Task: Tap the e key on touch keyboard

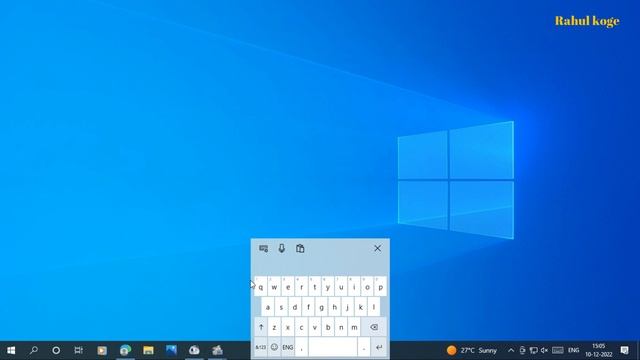Action: pos(288,287)
